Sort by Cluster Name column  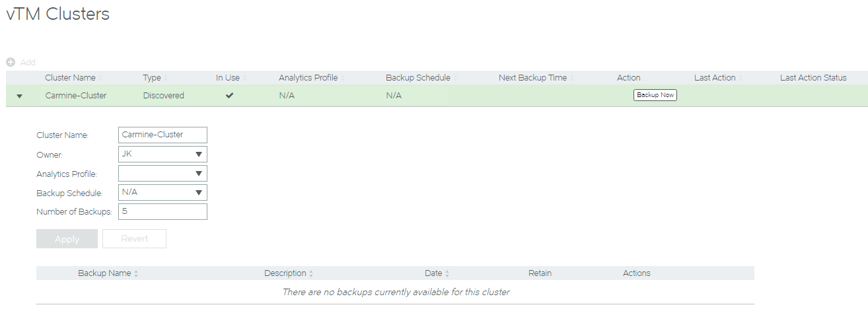[x=71, y=78]
